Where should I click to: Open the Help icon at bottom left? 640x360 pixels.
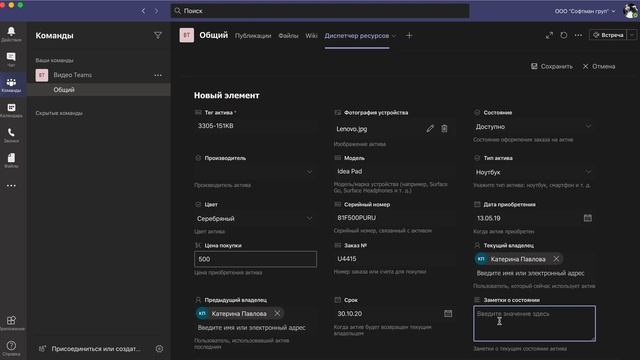tap(11, 348)
